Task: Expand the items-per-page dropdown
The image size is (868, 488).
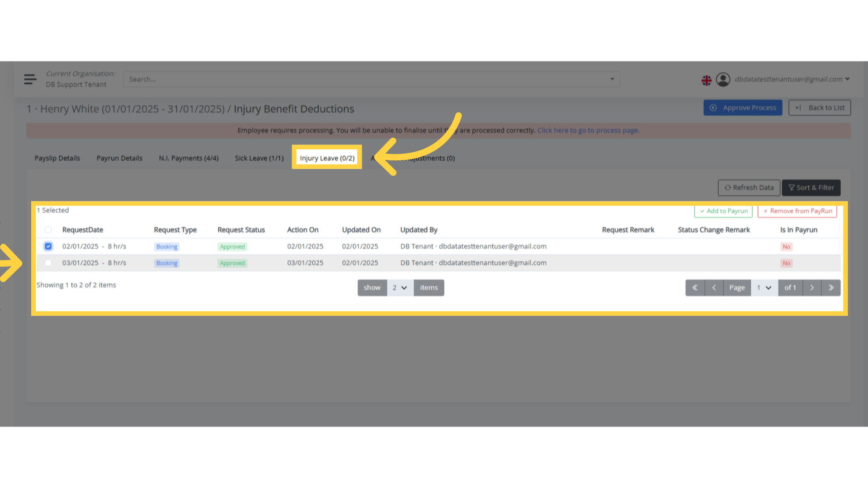Action: (400, 288)
